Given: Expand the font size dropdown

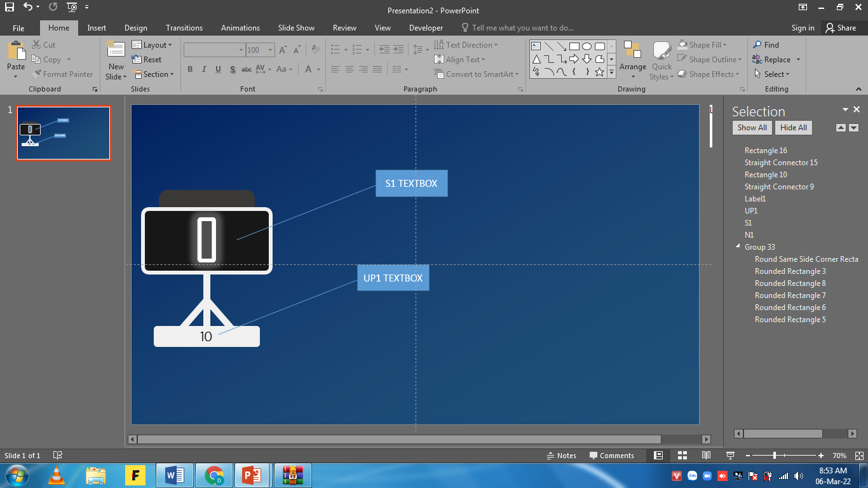Looking at the screenshot, I should tap(271, 50).
